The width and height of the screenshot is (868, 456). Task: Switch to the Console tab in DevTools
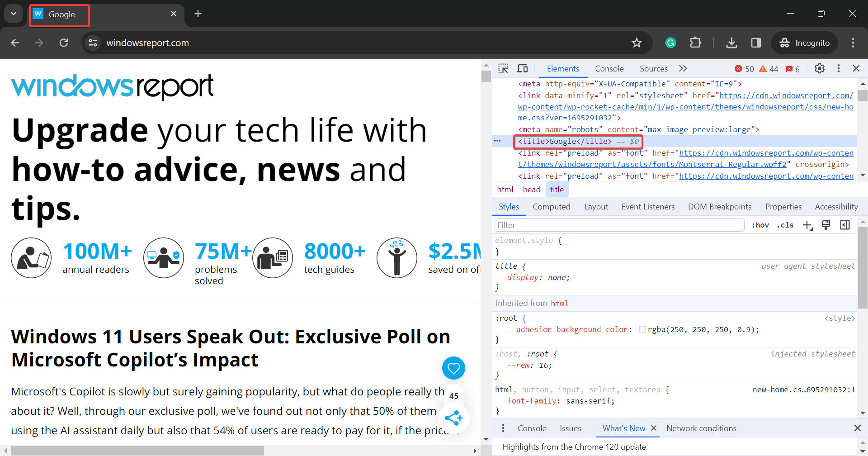tap(609, 68)
